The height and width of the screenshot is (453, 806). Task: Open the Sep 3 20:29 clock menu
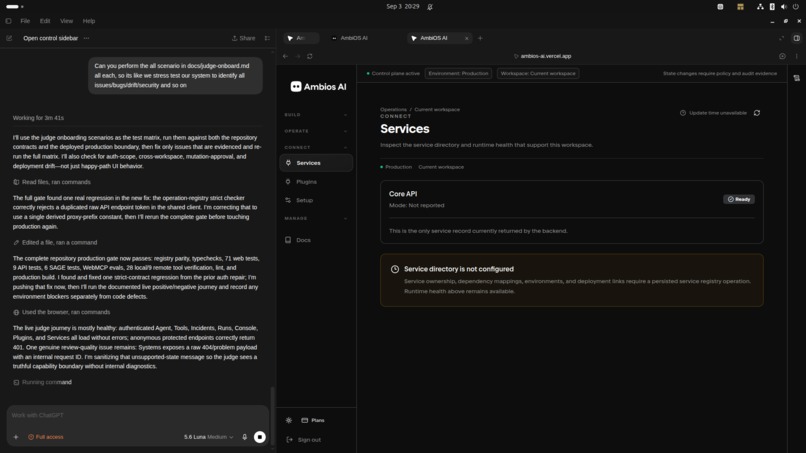(402, 7)
